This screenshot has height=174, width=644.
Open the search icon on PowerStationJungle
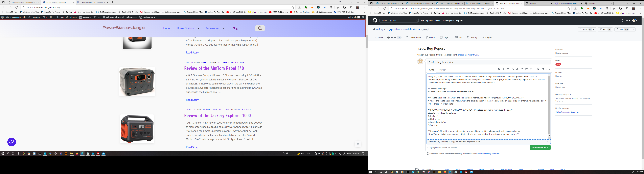(x=260, y=28)
